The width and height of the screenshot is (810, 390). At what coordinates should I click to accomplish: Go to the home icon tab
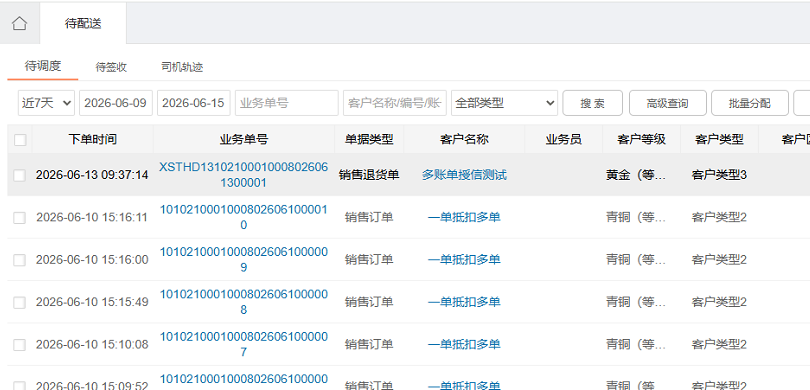click(x=20, y=23)
